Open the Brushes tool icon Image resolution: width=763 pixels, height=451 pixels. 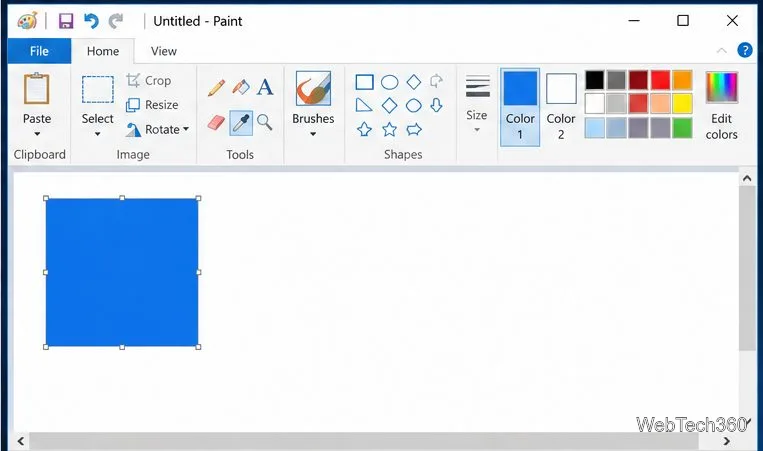click(313, 89)
